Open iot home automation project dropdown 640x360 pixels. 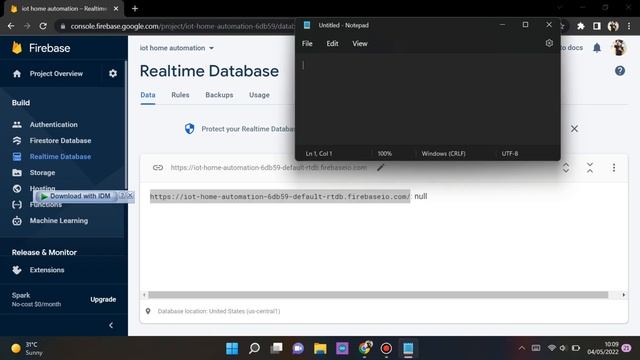click(x=177, y=48)
